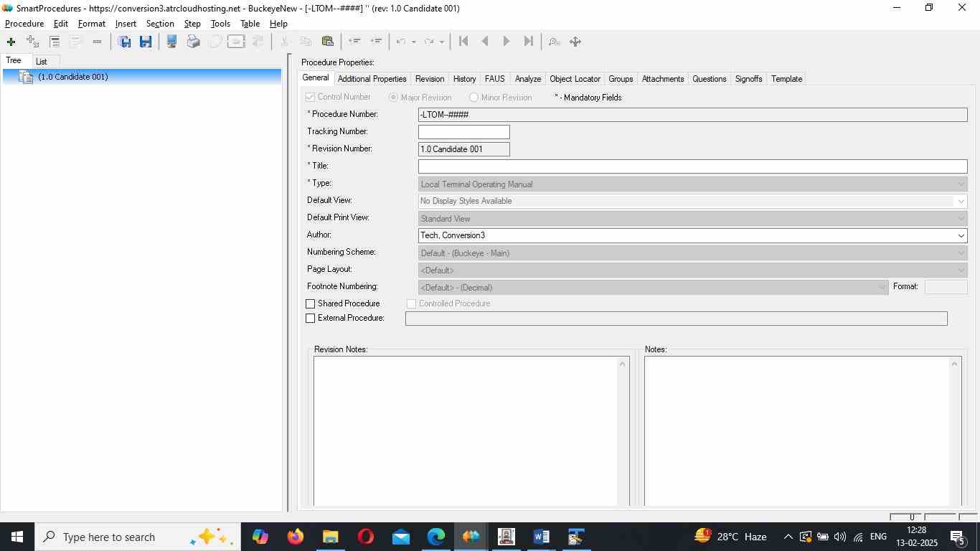This screenshot has width=980, height=551.
Task: Click the increase indent toolbar icon
Action: pyautogui.click(x=375, y=42)
